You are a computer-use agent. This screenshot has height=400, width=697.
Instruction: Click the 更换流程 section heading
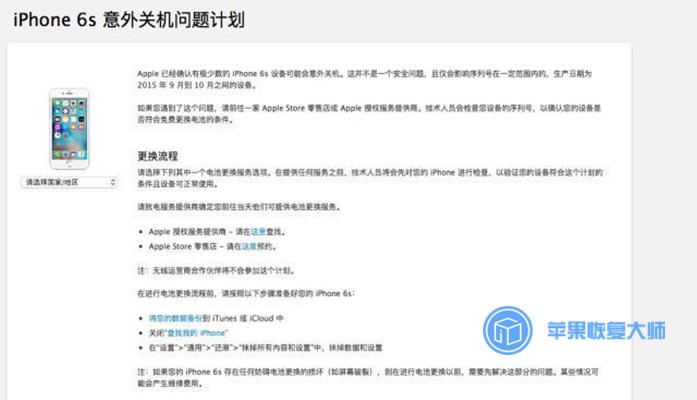point(158,156)
